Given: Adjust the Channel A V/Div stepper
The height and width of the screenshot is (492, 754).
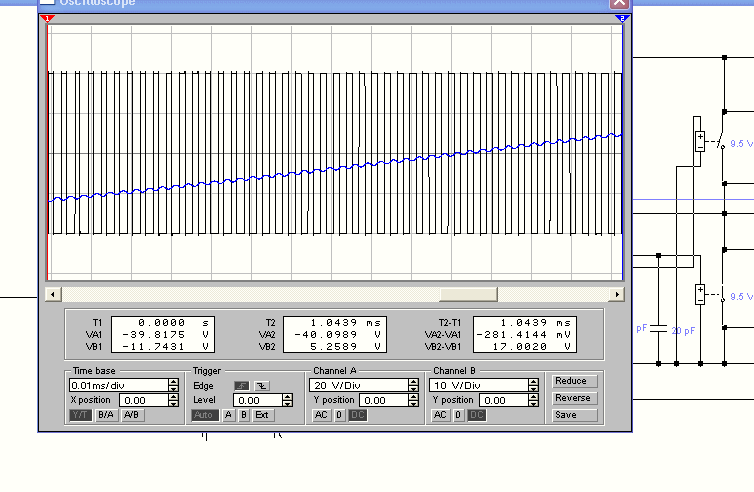Looking at the screenshot, I should 414,385.
